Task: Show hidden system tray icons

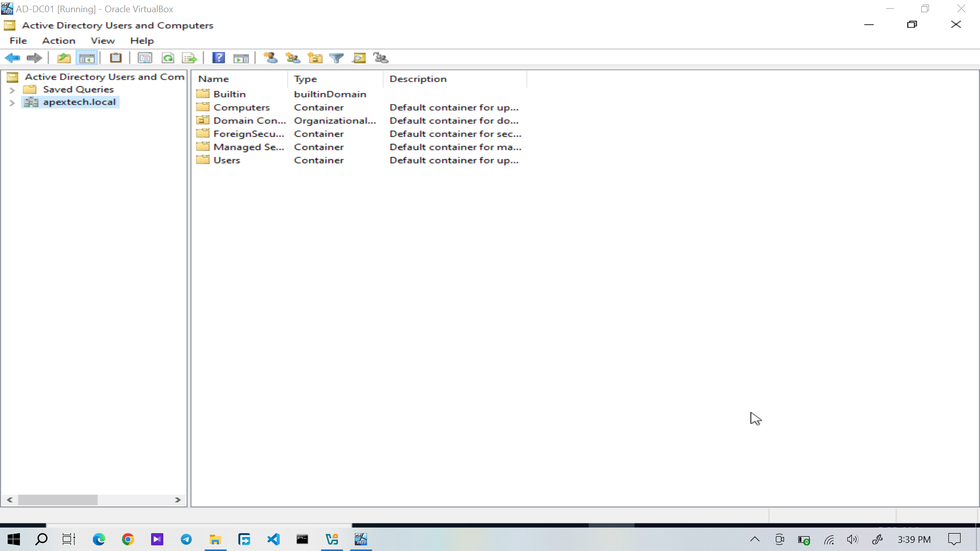Action: click(755, 539)
